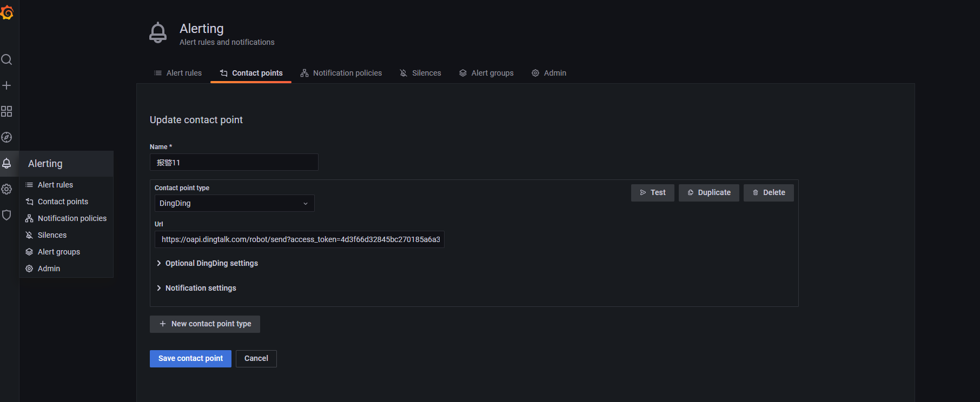The height and width of the screenshot is (402, 980).
Task: Open the Configuration gear icon
Action: (x=6, y=189)
